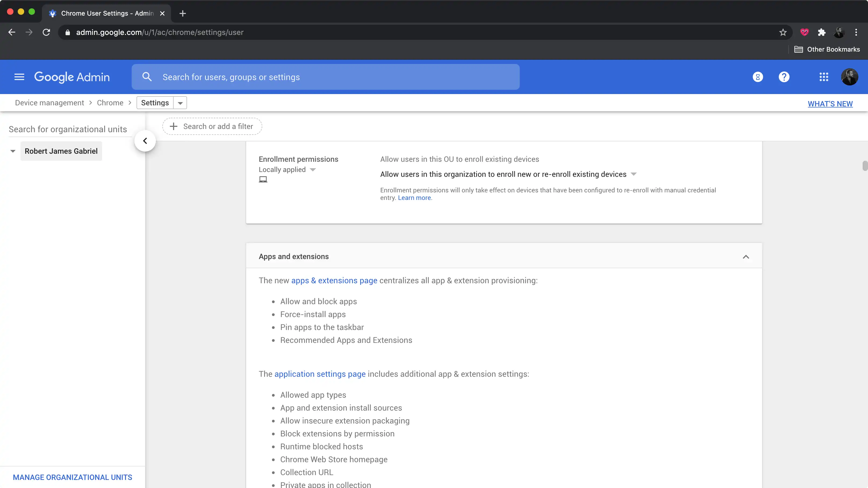Select the Chrome User Settings tab
The image size is (868, 488).
(x=106, y=13)
